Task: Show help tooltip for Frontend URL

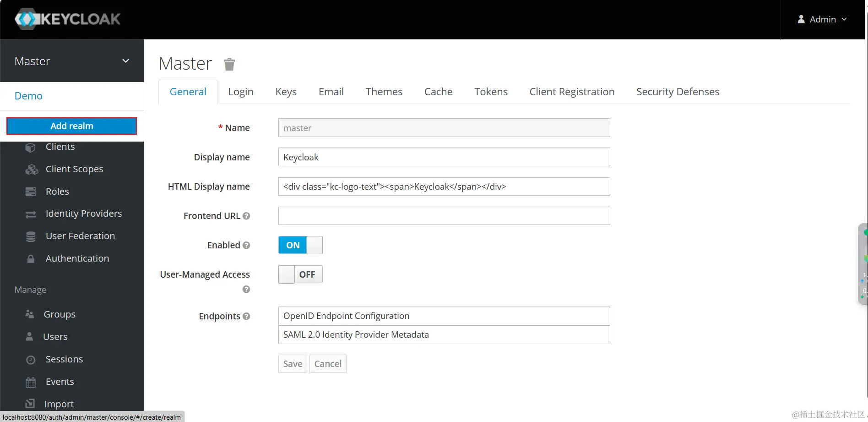Action: coord(246,216)
